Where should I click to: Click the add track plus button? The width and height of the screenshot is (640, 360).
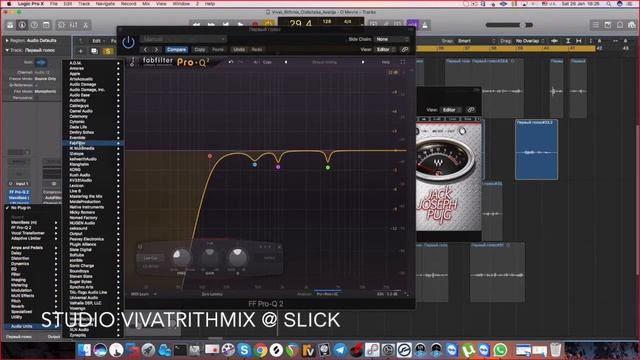click(80, 51)
